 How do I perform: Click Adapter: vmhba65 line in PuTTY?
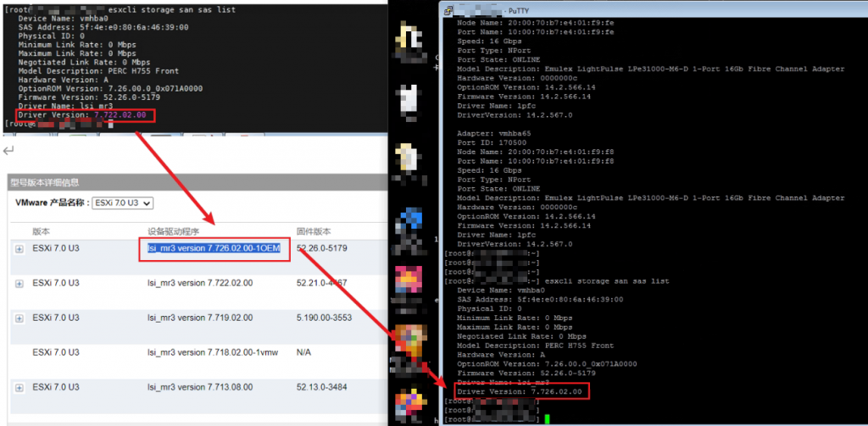click(x=492, y=133)
